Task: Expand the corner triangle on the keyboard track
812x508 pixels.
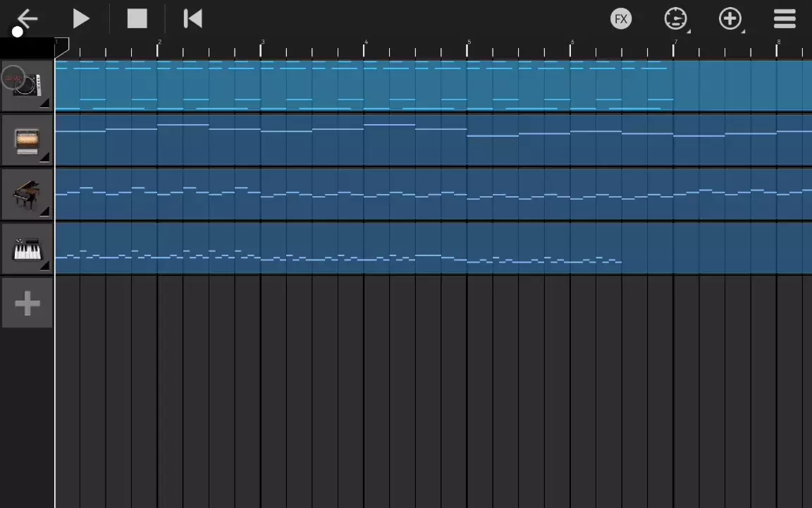Action: pos(44,265)
